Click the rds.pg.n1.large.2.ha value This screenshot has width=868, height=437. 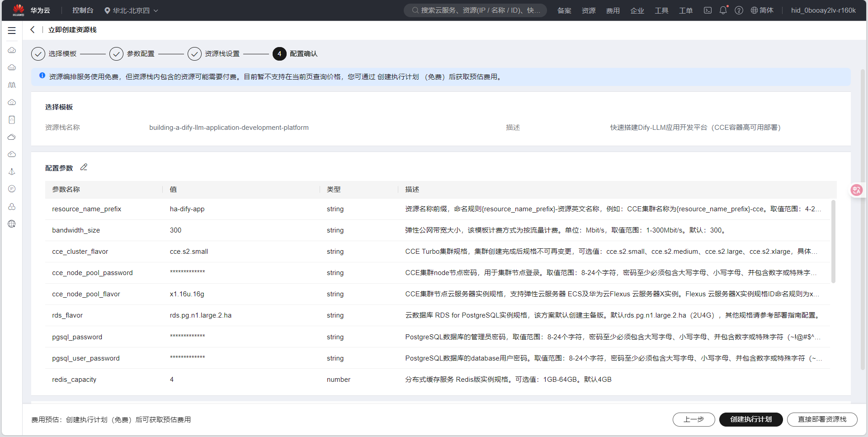[x=201, y=315]
